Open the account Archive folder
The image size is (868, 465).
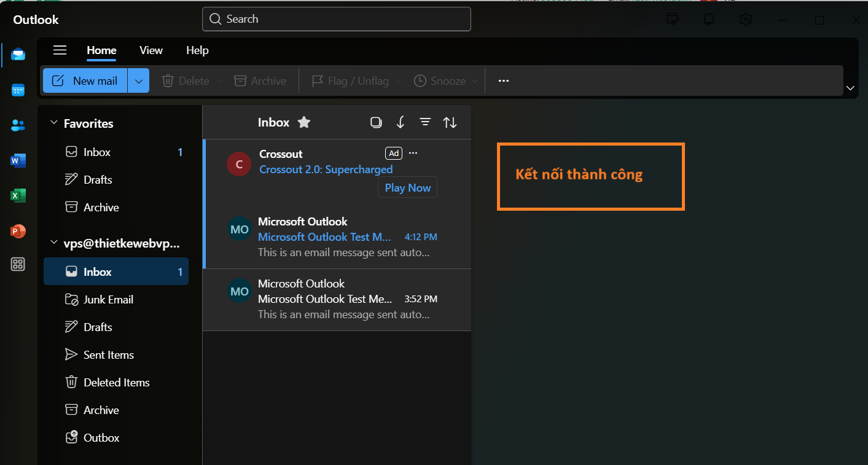pyautogui.click(x=116, y=410)
